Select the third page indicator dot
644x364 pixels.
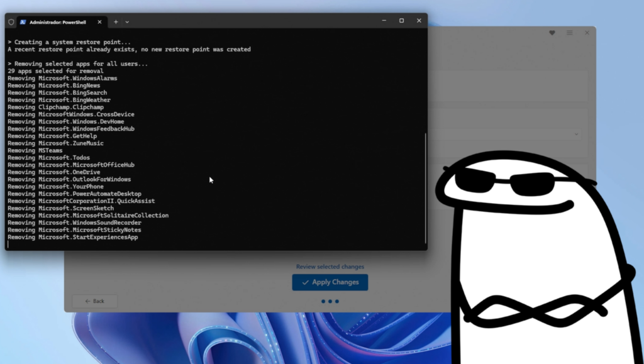pyautogui.click(x=337, y=301)
